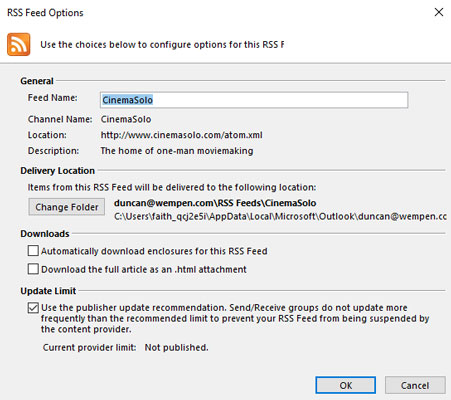Select the bold RSS Feeds\CinemaSolo delivery path
Image resolution: width=451 pixels, height=400 pixels.
(215, 203)
